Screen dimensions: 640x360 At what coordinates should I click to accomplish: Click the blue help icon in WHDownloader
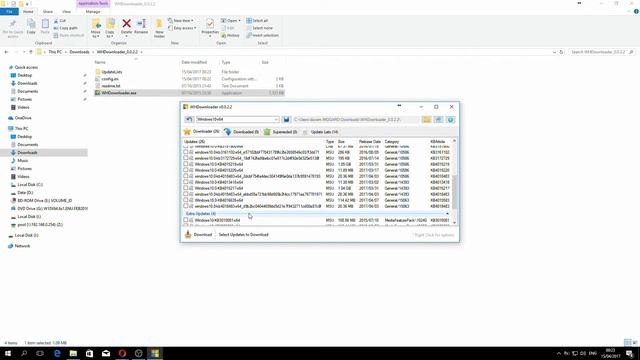[451, 120]
